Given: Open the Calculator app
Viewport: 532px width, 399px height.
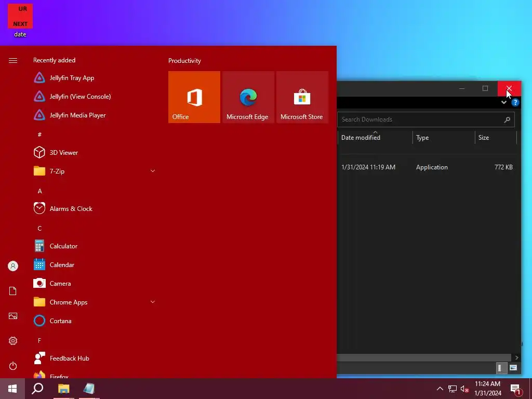Looking at the screenshot, I should point(94,246).
